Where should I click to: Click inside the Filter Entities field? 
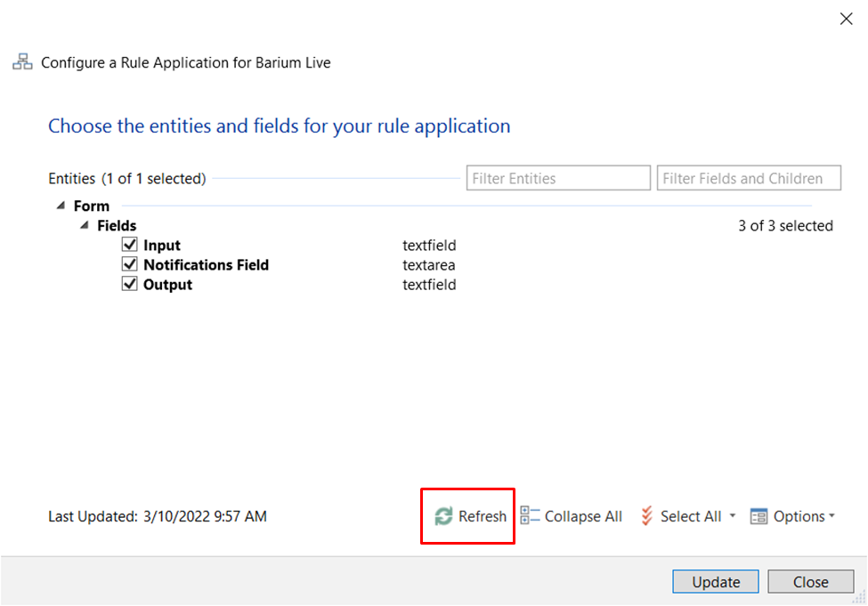pyautogui.click(x=557, y=178)
